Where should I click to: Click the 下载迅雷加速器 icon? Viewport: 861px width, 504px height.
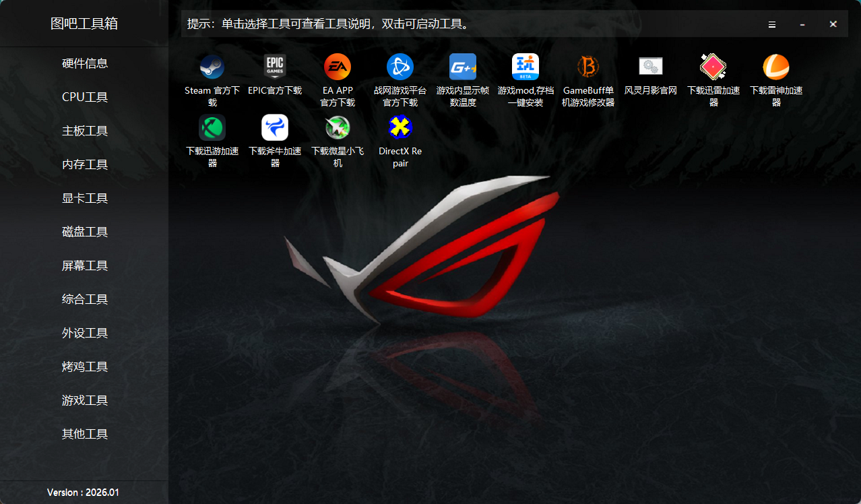click(x=713, y=67)
